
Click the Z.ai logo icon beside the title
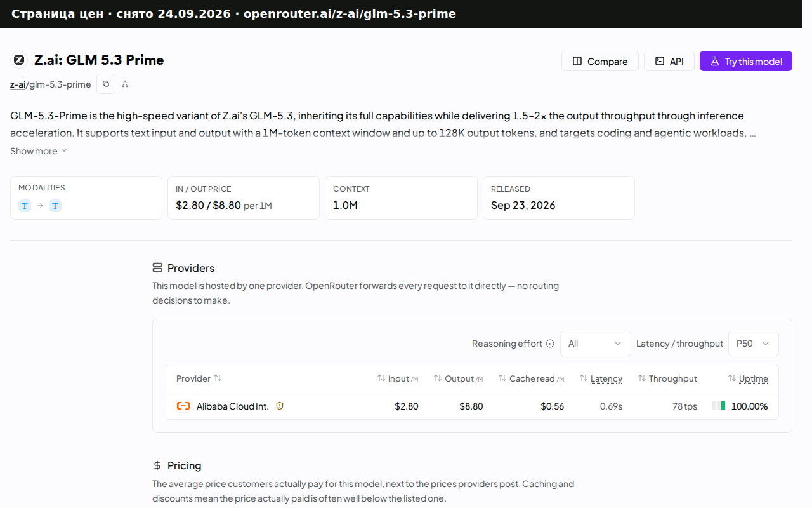19,60
